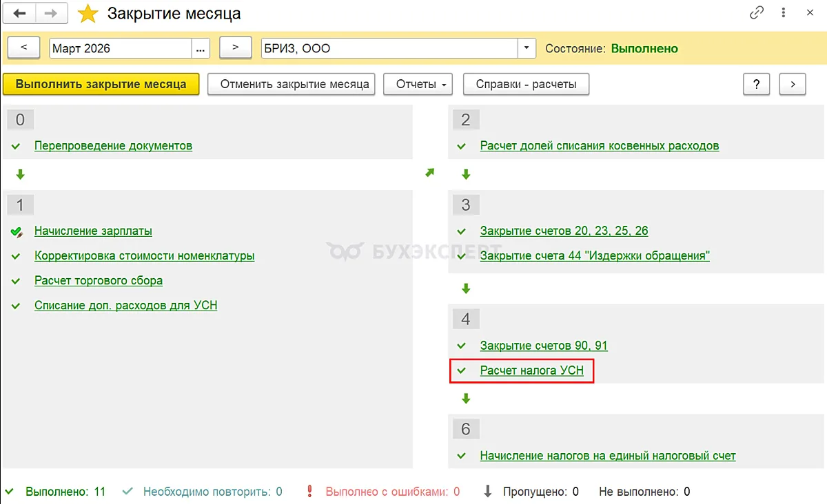
Task: Click the Пропущено: 0 legend
Action: [540, 492]
